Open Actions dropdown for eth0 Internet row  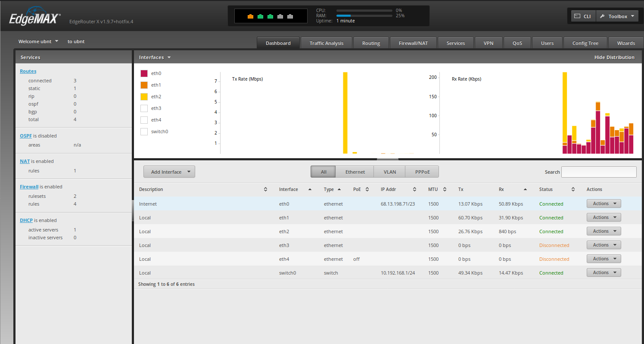click(604, 204)
